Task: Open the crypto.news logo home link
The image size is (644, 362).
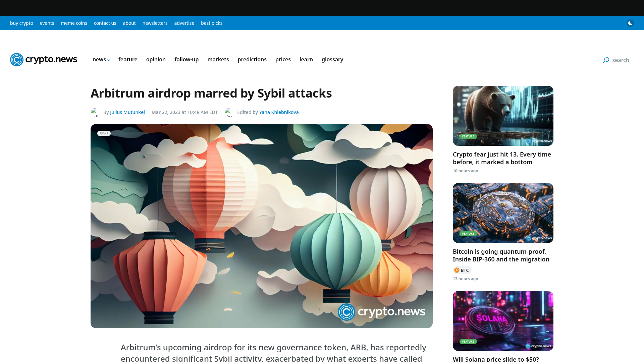Action: pos(44,60)
